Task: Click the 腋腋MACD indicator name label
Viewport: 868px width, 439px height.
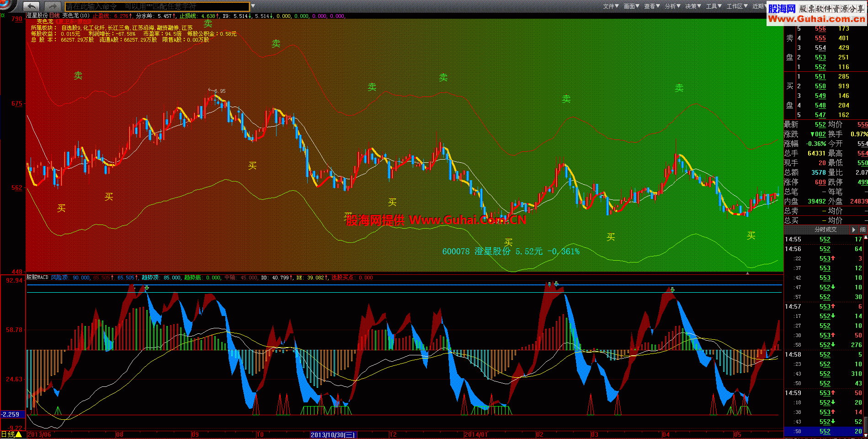Action: point(37,278)
